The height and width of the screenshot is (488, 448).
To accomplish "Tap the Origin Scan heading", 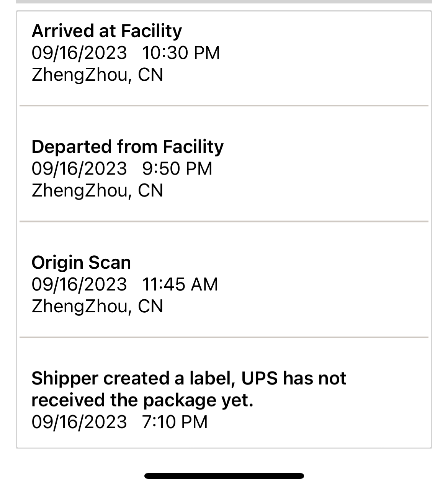I will (x=81, y=263).
